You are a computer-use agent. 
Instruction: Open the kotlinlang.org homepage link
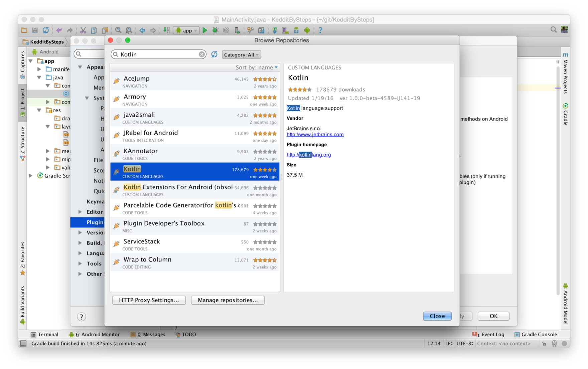pyautogui.click(x=309, y=155)
